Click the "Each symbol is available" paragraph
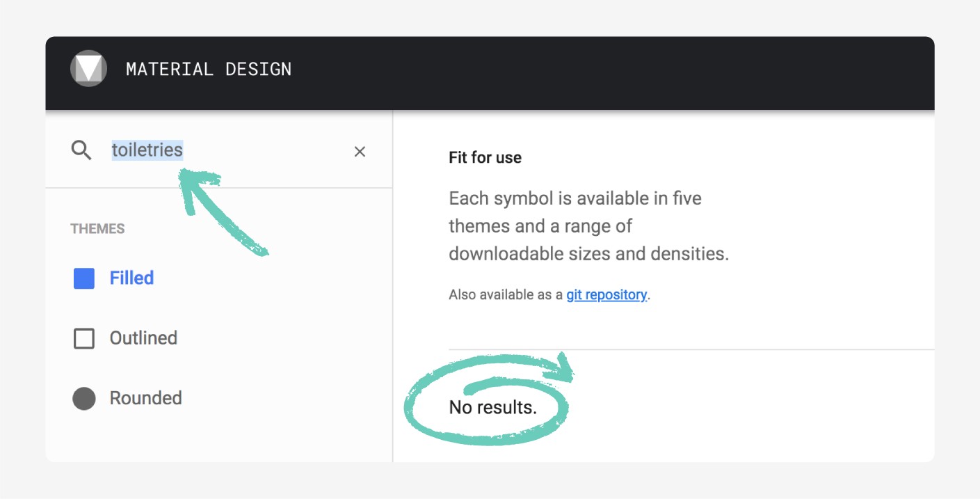The image size is (980, 499). point(588,226)
